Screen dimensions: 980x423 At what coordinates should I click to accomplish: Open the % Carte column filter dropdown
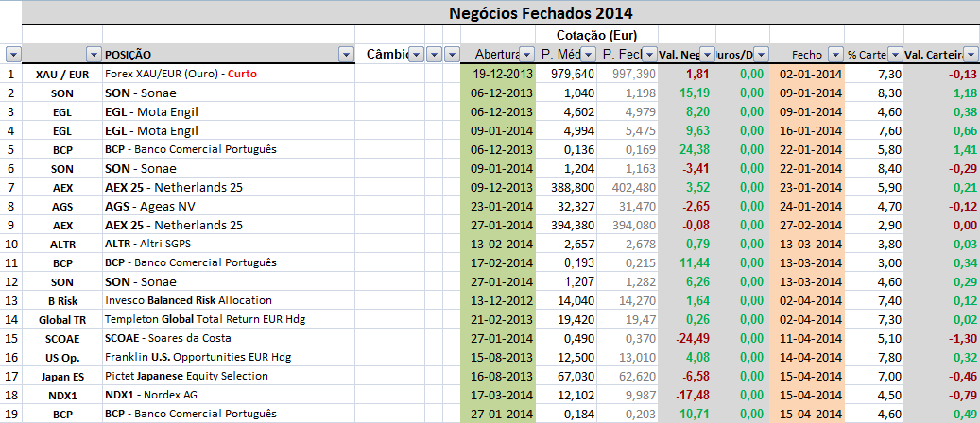pyautogui.click(x=896, y=55)
